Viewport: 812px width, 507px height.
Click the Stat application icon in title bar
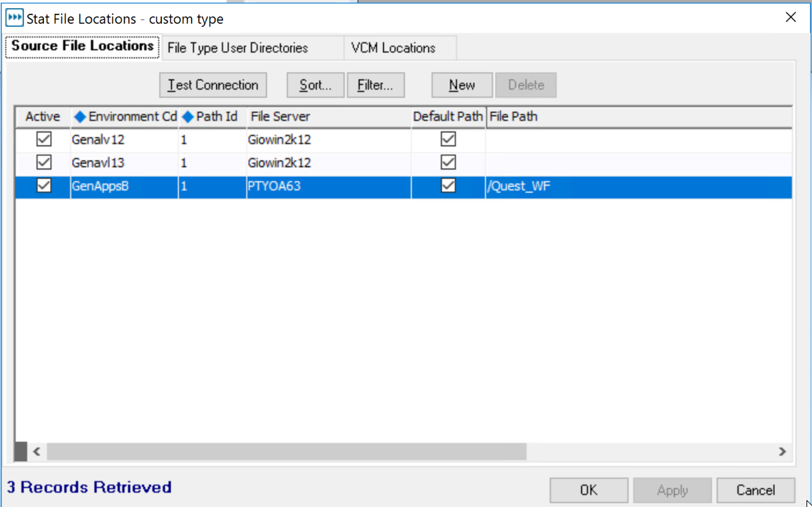[x=14, y=18]
